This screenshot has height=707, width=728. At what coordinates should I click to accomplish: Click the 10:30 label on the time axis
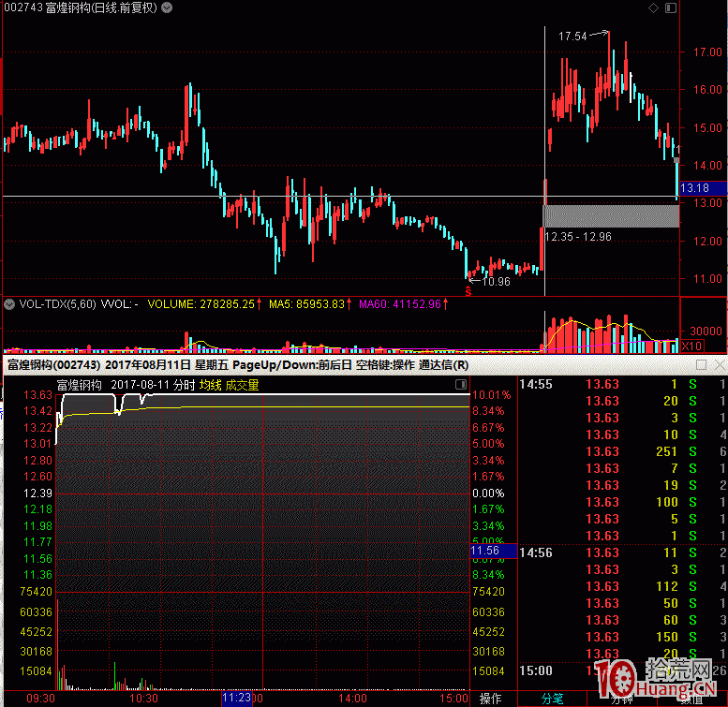(143, 699)
